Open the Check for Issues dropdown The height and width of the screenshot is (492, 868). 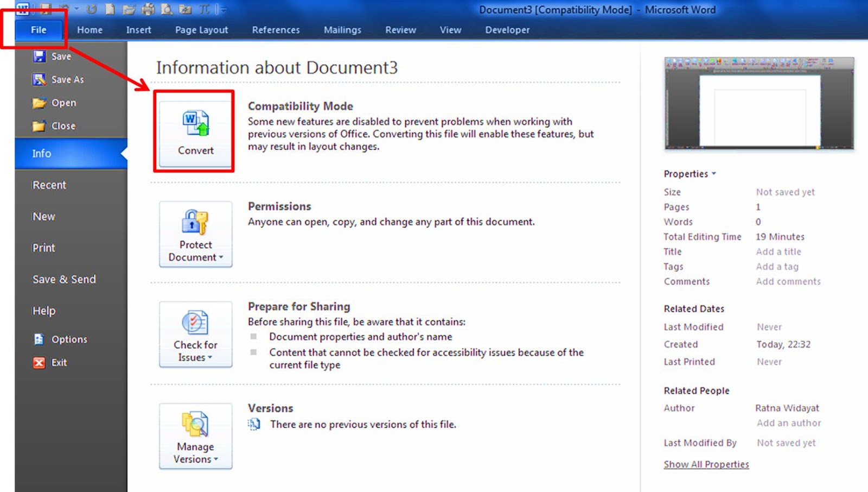coord(195,335)
